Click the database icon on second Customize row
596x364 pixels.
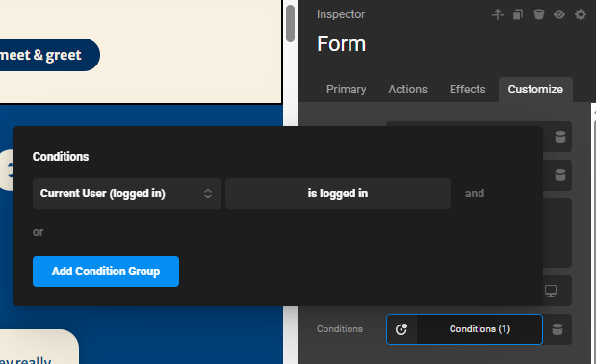point(560,175)
